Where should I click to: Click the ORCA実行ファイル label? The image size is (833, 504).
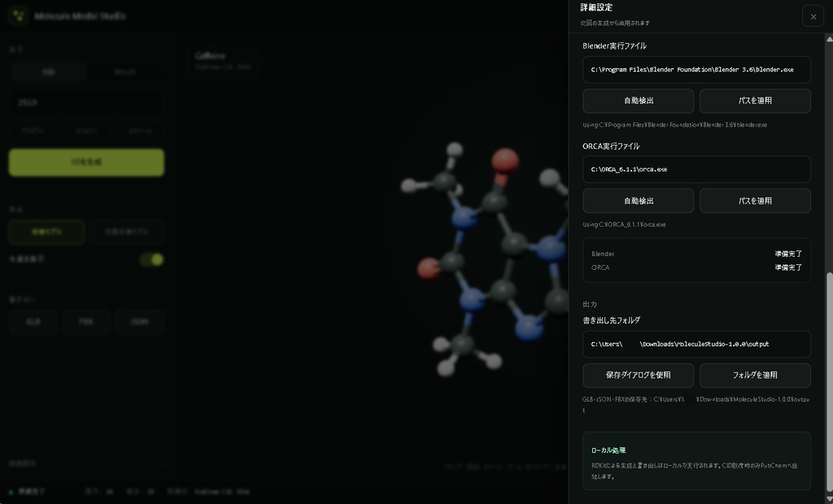pos(611,146)
